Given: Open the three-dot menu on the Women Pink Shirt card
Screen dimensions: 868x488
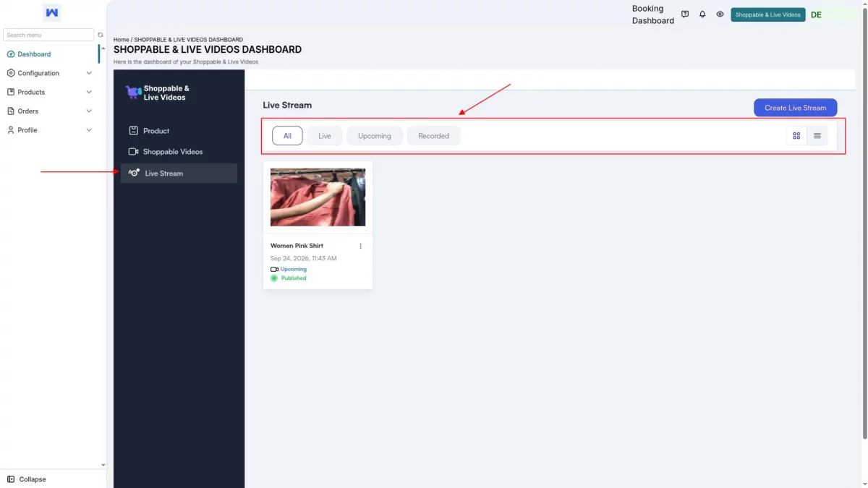Looking at the screenshot, I should point(361,246).
